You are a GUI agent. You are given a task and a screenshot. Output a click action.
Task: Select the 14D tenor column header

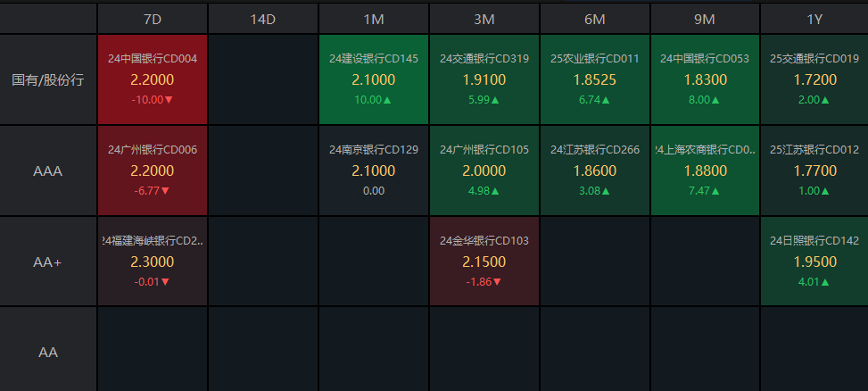pos(263,18)
